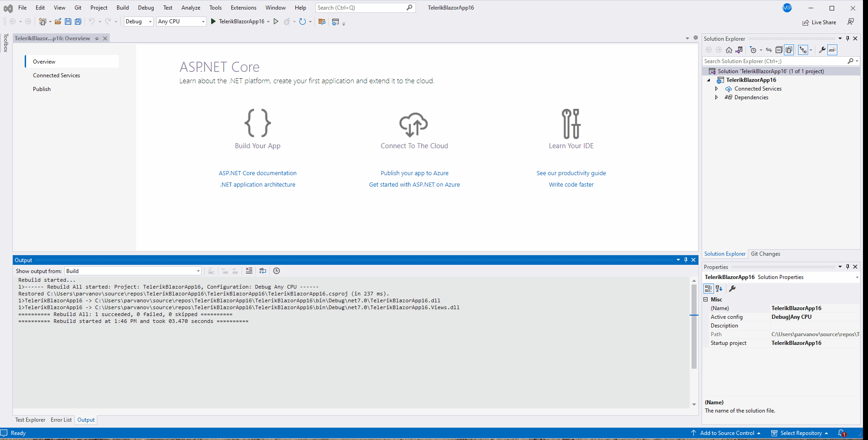Open Solution Explorer Properties wrench icon
The width and height of the screenshot is (868, 440).
[822, 50]
